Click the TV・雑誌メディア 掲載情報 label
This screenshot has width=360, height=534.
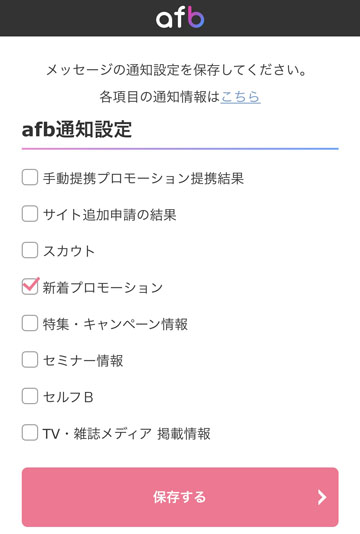click(126, 434)
